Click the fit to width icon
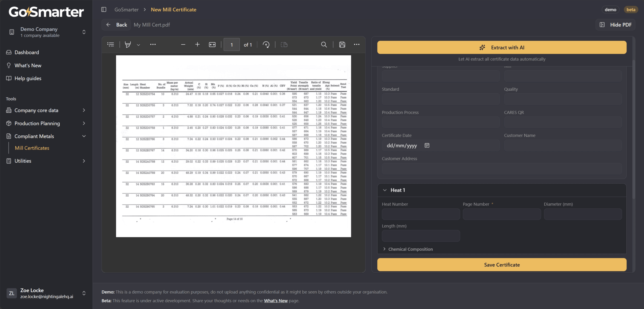Image resolution: width=644 pixels, height=309 pixels. click(212, 45)
